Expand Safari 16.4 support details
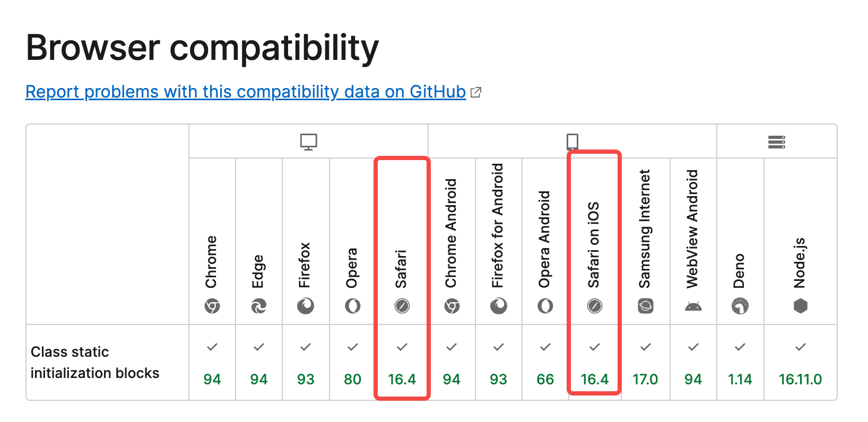The height and width of the screenshot is (422, 868). pos(402,363)
